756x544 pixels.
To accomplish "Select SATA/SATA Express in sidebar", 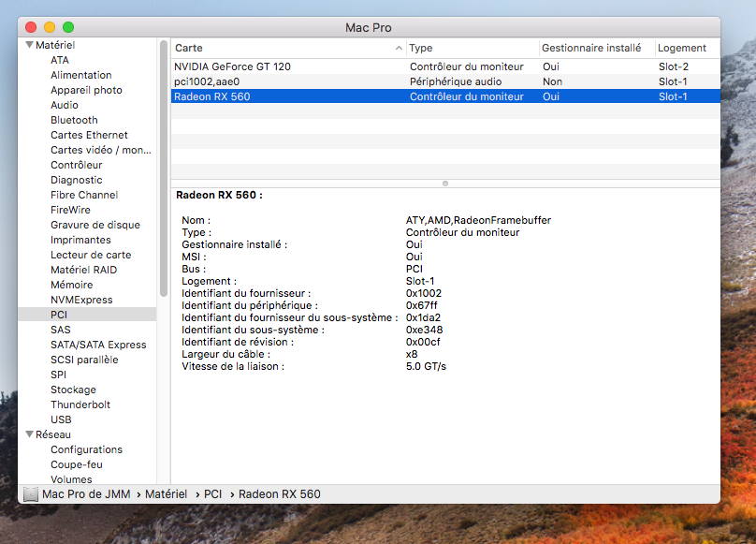I will pyautogui.click(x=98, y=345).
